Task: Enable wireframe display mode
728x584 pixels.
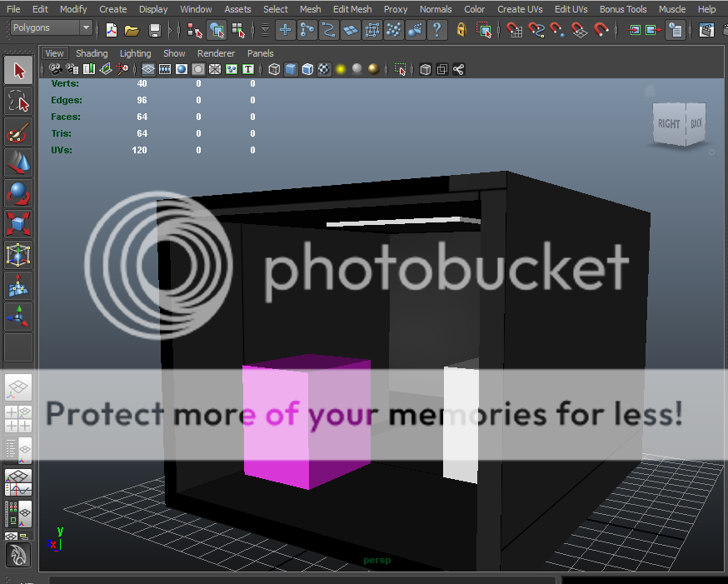Action: 274,70
